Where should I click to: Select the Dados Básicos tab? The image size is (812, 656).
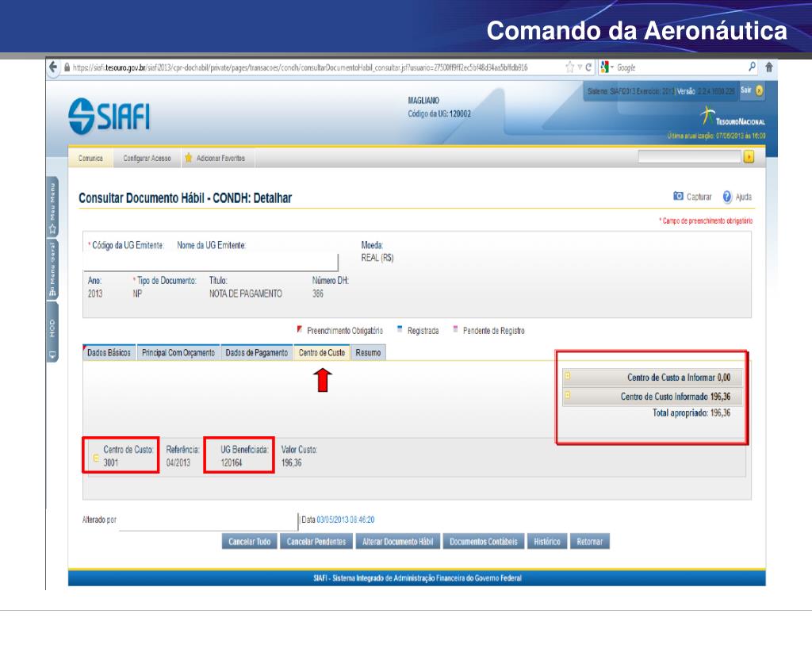(109, 352)
